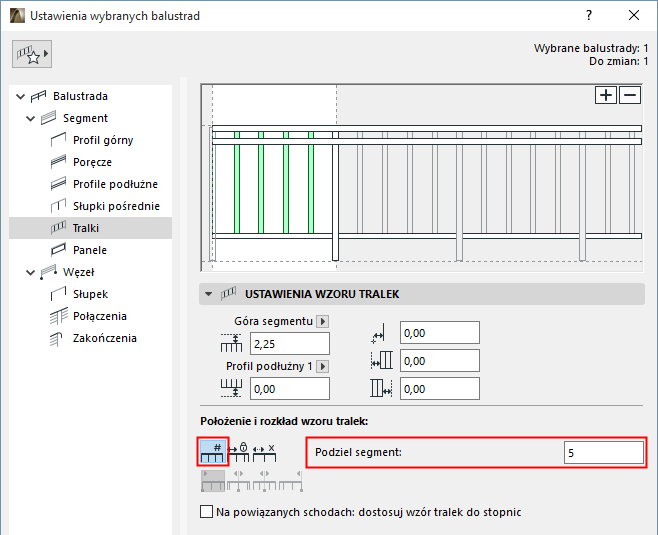Select start-aligned pattern alignment option
The image size is (658, 535).
pos(213,480)
